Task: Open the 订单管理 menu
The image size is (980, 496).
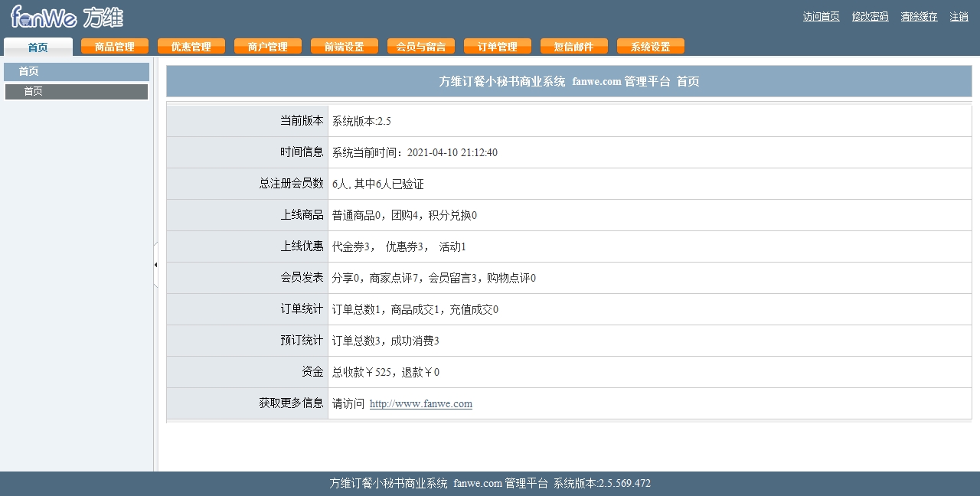Action: coord(498,47)
